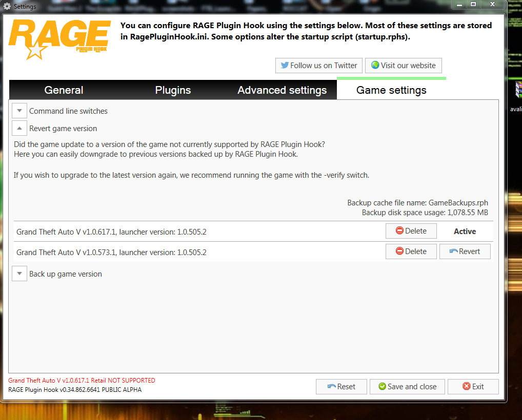Image resolution: width=522 pixels, height=420 pixels.
Task: Go to the Advanced settings tab
Action: coord(282,90)
